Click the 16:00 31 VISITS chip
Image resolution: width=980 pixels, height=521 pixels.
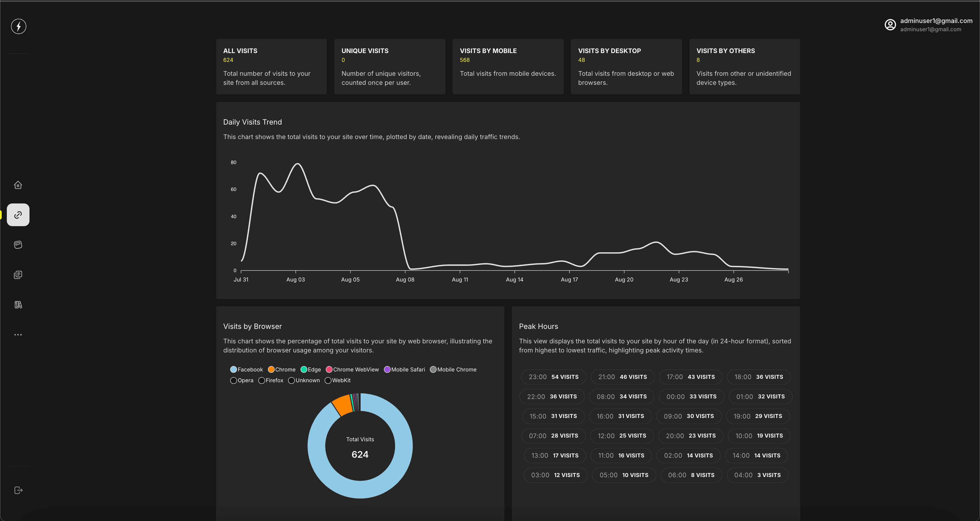coord(620,416)
